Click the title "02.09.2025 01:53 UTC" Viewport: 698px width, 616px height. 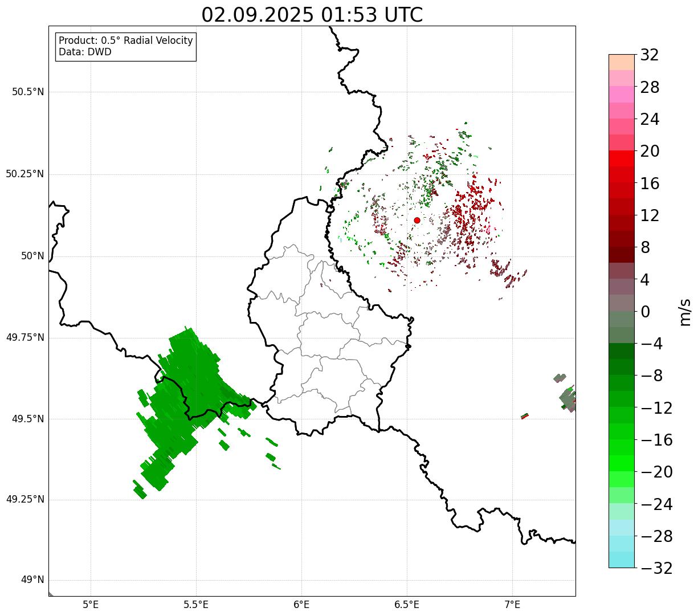click(312, 15)
